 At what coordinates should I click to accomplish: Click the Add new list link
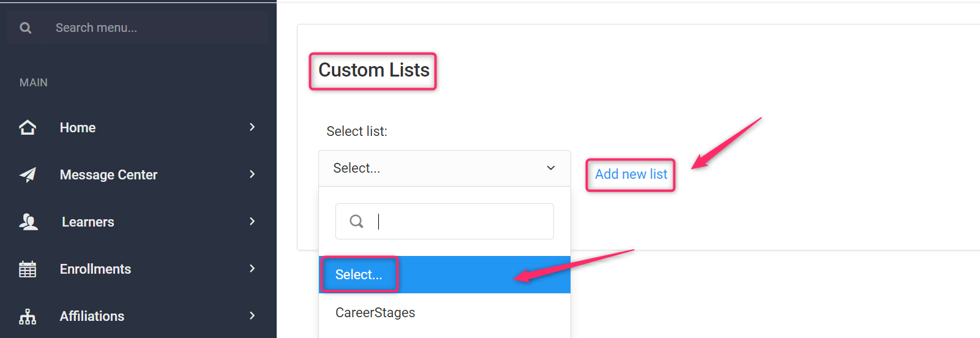631,175
